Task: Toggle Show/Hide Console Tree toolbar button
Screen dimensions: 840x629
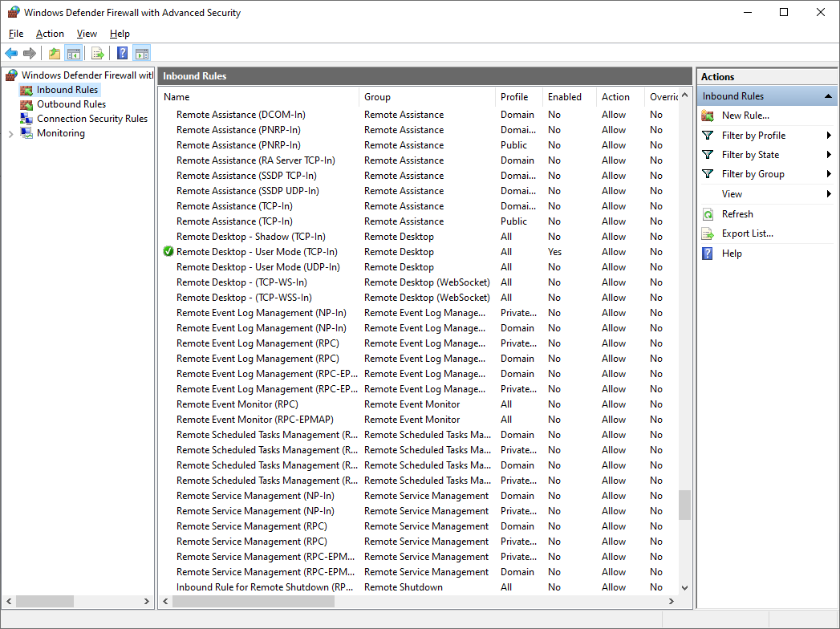Action: coord(73,54)
